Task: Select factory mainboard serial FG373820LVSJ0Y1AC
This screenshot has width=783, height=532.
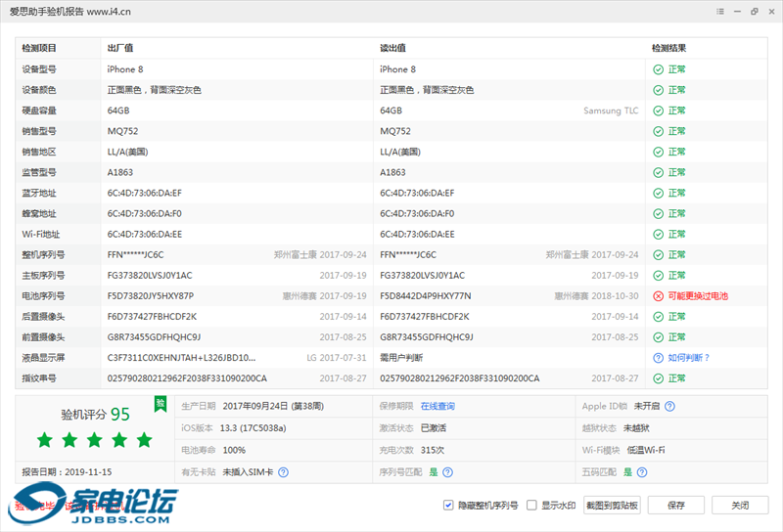Action: pos(150,276)
